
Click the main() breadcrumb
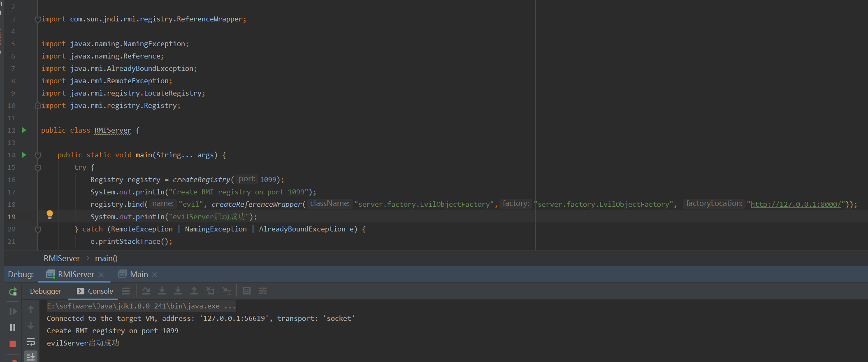(106, 258)
